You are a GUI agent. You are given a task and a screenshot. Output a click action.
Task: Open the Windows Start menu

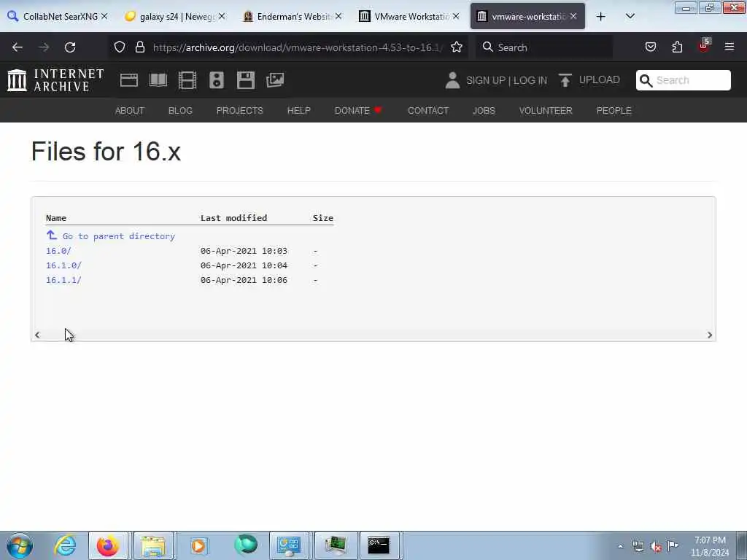pos(20,545)
